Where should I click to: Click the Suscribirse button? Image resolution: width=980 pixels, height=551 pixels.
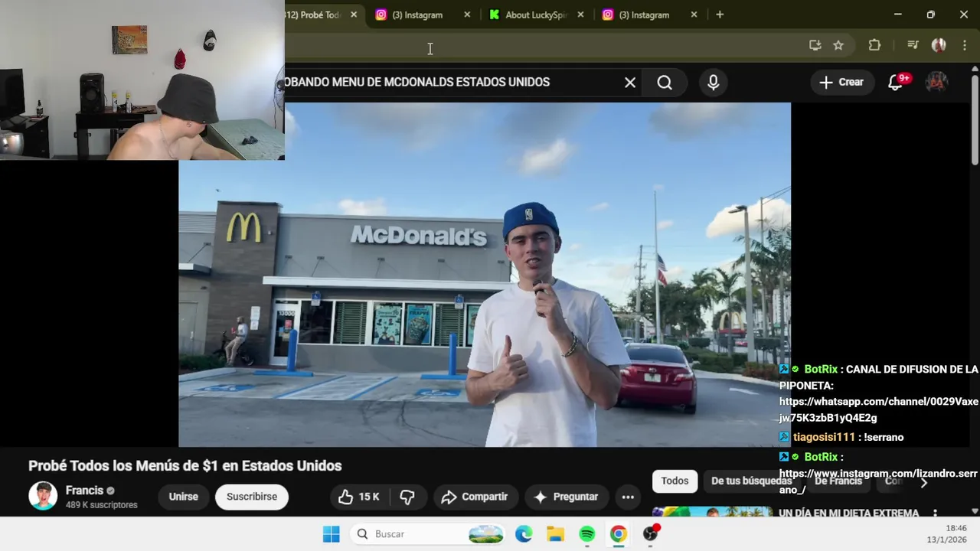click(252, 497)
